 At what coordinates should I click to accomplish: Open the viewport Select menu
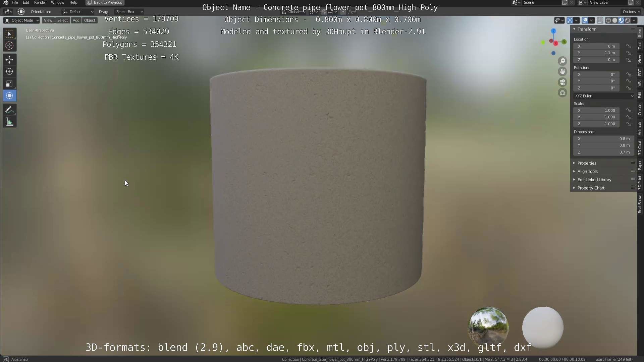(62, 20)
